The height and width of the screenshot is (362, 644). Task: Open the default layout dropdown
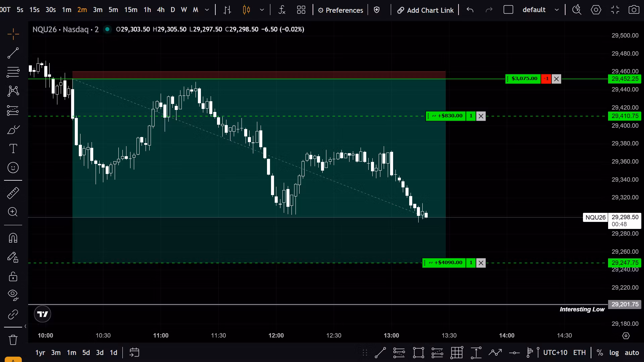[541, 10]
